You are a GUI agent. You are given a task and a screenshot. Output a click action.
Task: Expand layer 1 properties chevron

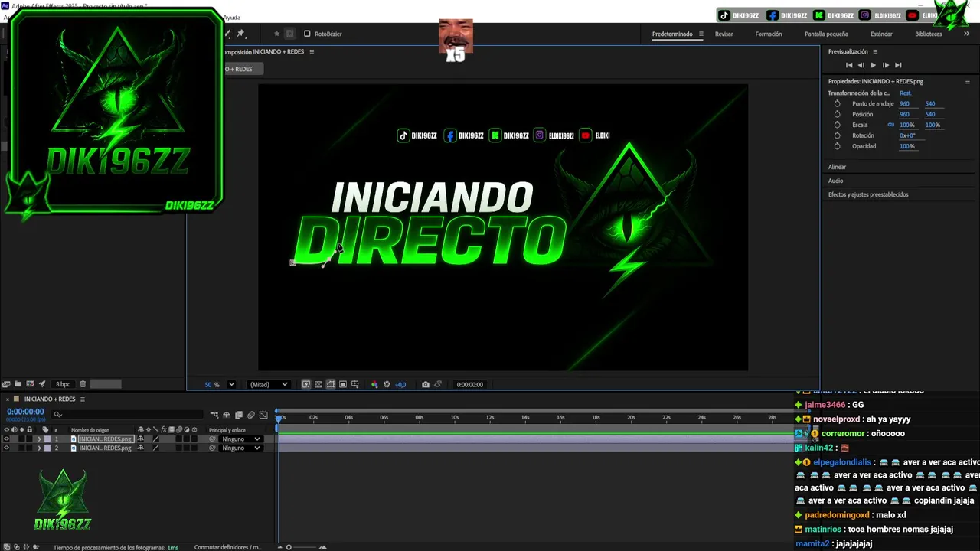[39, 439]
